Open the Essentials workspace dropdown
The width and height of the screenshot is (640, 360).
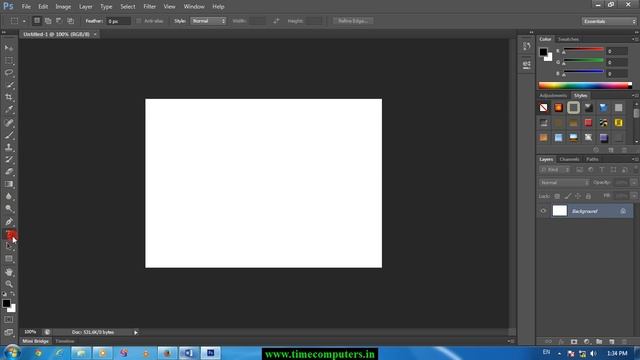[x=609, y=21]
